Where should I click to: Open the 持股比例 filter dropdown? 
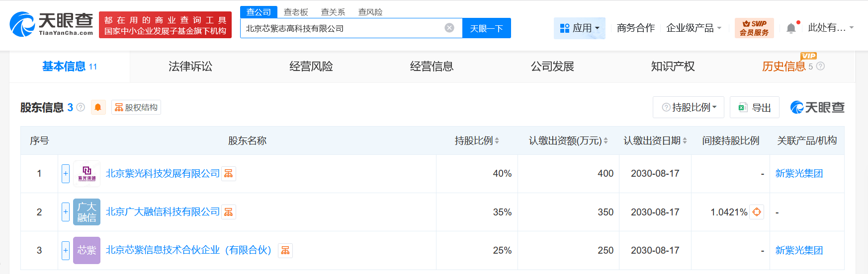(x=689, y=107)
